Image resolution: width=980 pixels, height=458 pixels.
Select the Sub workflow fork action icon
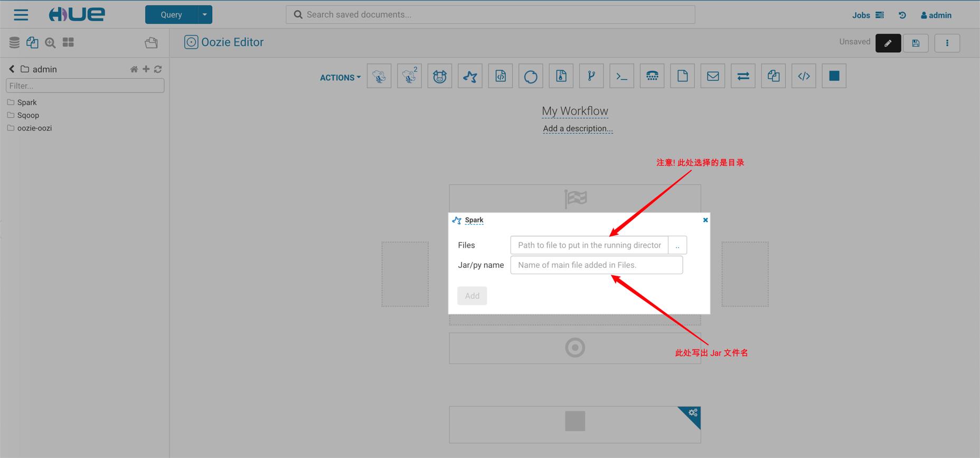pos(591,76)
